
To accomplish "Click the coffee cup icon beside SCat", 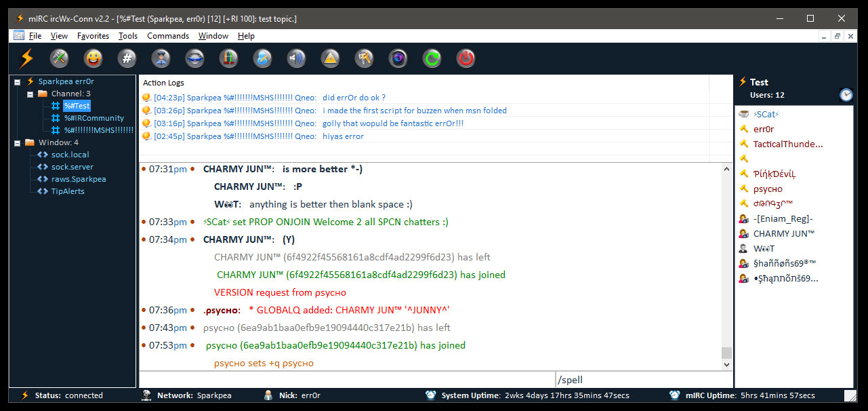I will coord(744,114).
